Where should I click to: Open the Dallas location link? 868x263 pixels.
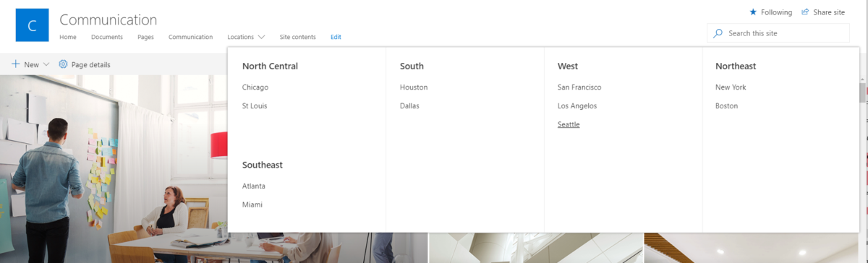pyautogui.click(x=409, y=106)
